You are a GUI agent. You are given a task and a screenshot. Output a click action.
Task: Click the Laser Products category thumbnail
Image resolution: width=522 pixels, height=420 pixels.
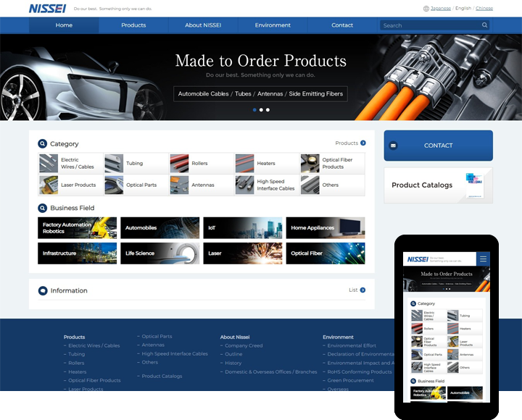[x=49, y=185]
